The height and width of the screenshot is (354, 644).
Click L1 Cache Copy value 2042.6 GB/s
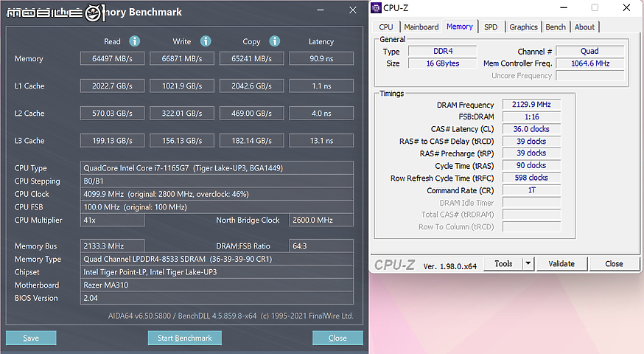point(251,86)
